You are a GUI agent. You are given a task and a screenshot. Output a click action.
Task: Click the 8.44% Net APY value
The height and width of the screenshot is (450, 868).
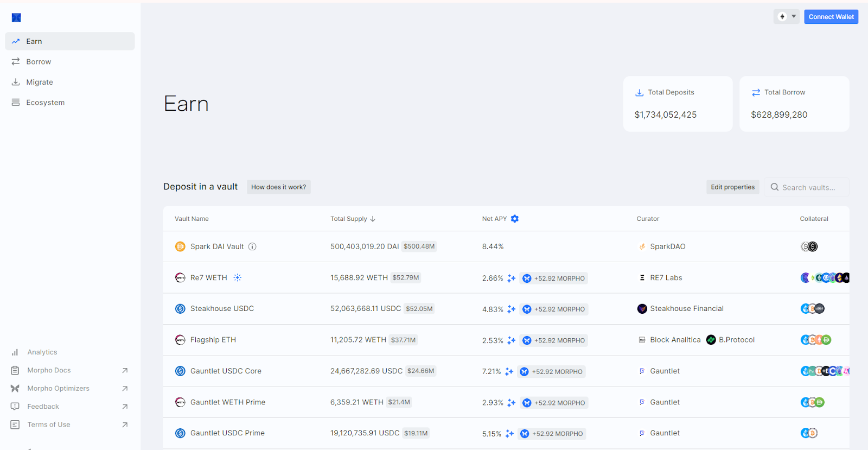tap(493, 246)
